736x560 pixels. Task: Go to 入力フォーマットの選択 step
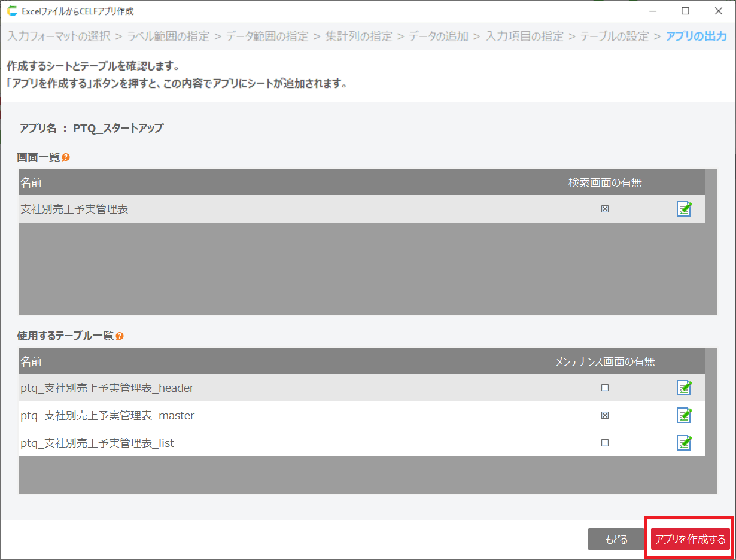point(59,36)
